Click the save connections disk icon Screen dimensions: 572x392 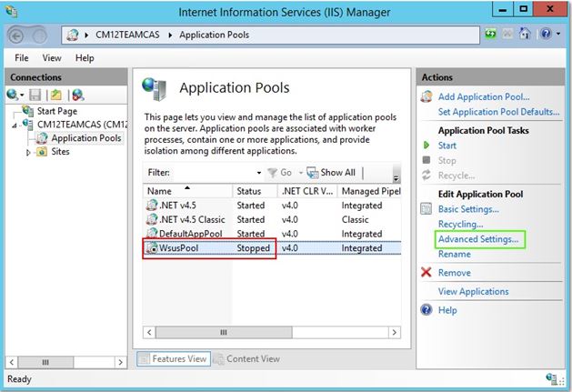[35, 95]
